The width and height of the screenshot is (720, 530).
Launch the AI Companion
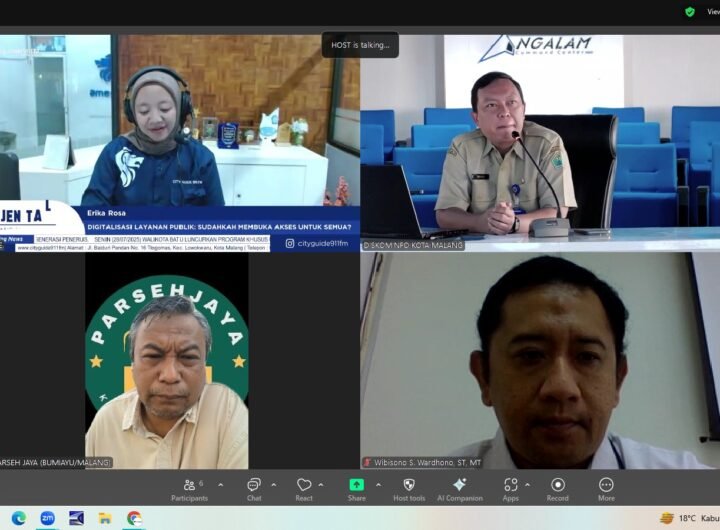460,489
